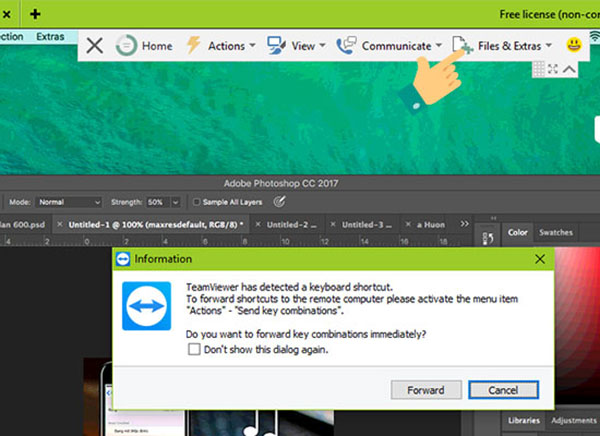Open Files & Extras menu
600x436 pixels.
[515, 46]
